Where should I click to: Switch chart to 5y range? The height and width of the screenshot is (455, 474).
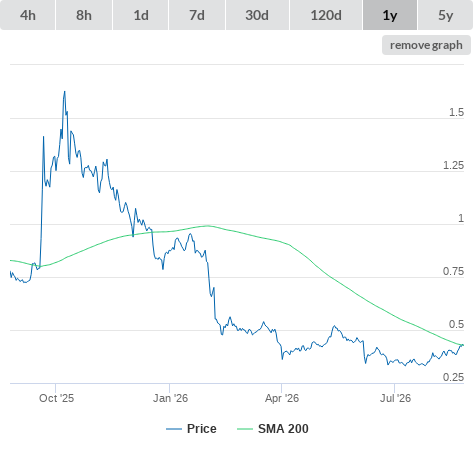pyautogui.click(x=445, y=15)
